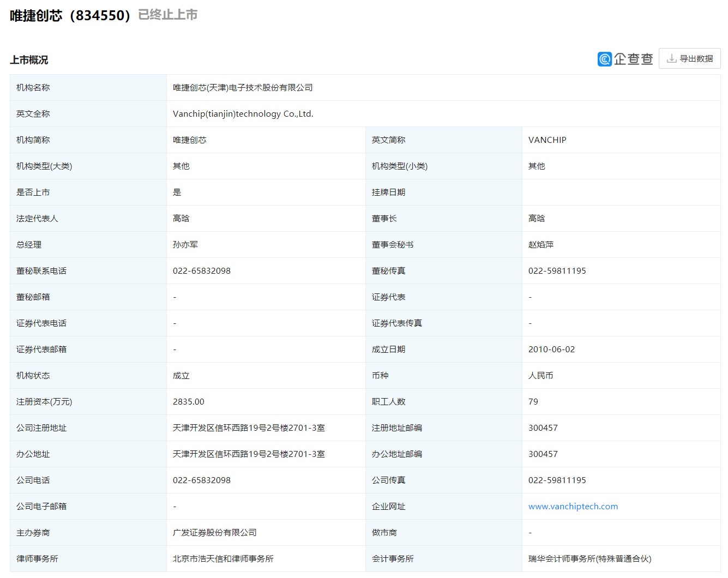Viewport: 728px width, 578px height.
Task: Click legal representative value 高晗
Action: pos(181,219)
